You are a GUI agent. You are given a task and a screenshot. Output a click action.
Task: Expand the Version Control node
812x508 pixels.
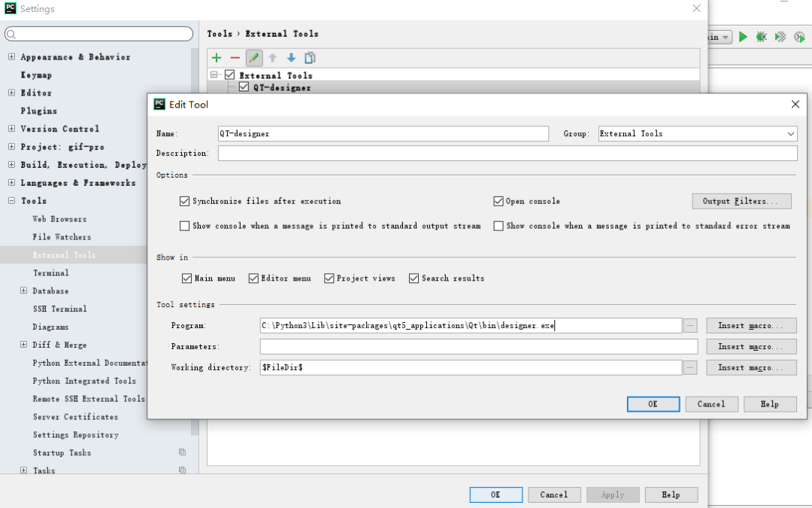pos(11,129)
